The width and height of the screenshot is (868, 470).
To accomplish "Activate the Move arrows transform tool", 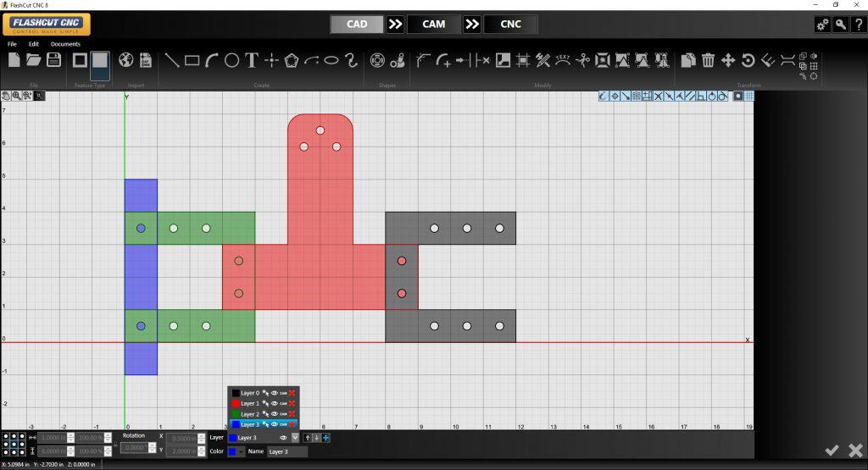I will pyautogui.click(x=728, y=60).
